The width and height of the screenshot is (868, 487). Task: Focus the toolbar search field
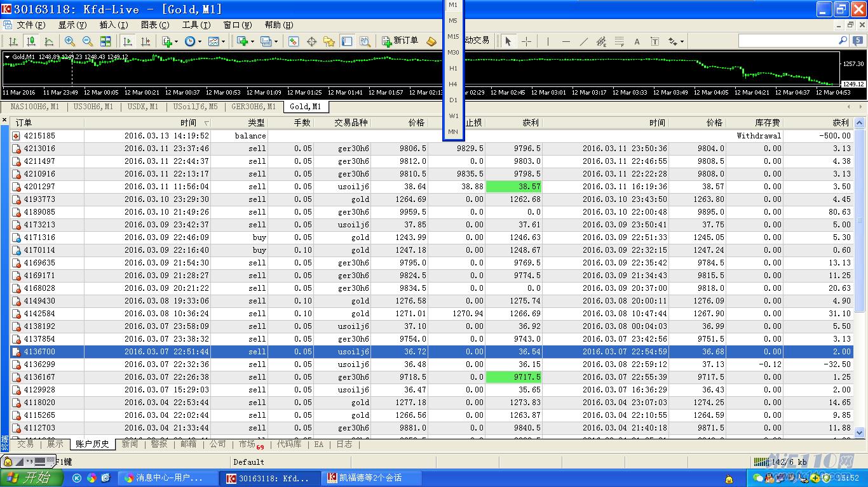[x=788, y=40]
